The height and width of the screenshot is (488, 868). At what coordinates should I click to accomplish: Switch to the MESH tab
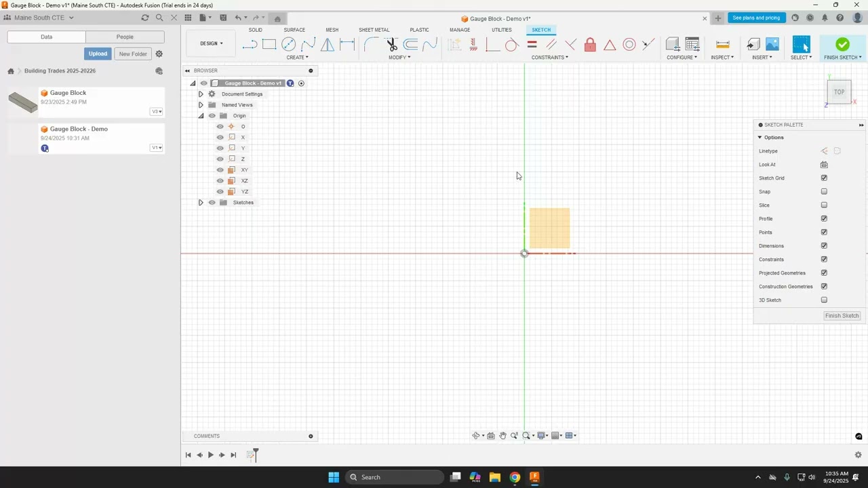tap(332, 30)
